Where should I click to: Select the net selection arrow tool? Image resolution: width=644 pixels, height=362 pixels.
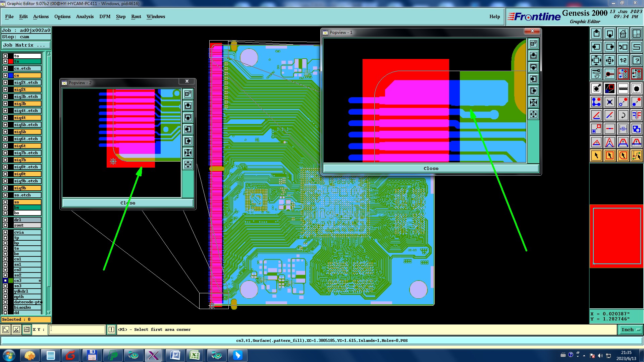point(636,156)
